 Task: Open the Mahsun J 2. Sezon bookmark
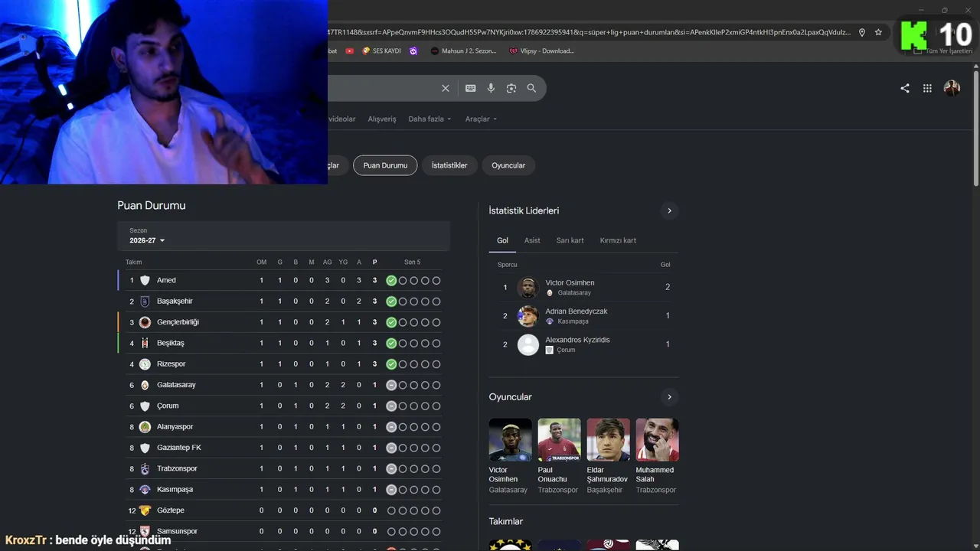tap(464, 51)
